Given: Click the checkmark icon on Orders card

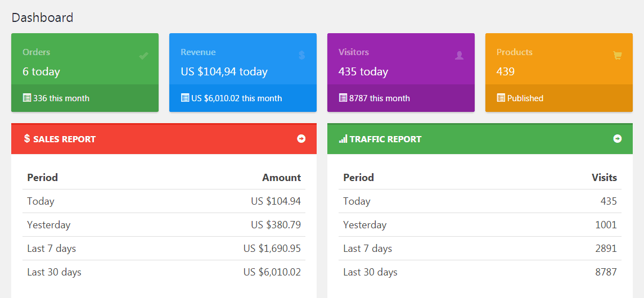Looking at the screenshot, I should pos(143,56).
